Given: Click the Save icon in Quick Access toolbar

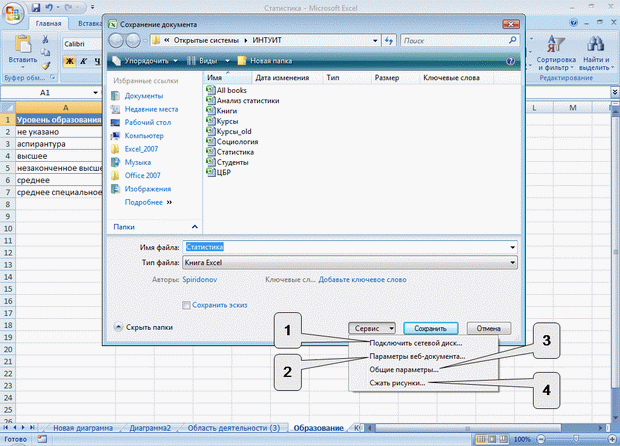Looking at the screenshot, I should pyautogui.click(x=36, y=7).
